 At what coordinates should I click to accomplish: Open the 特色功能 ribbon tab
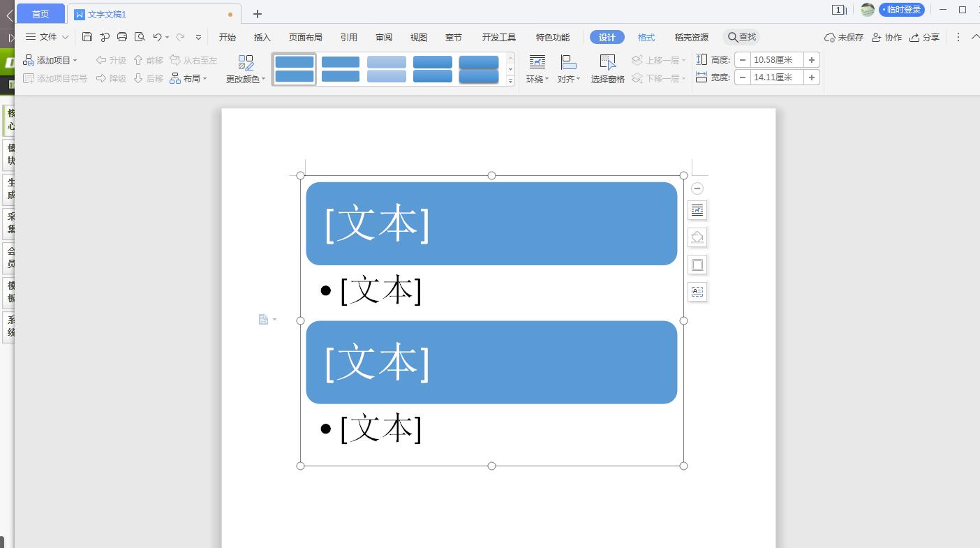pos(553,38)
